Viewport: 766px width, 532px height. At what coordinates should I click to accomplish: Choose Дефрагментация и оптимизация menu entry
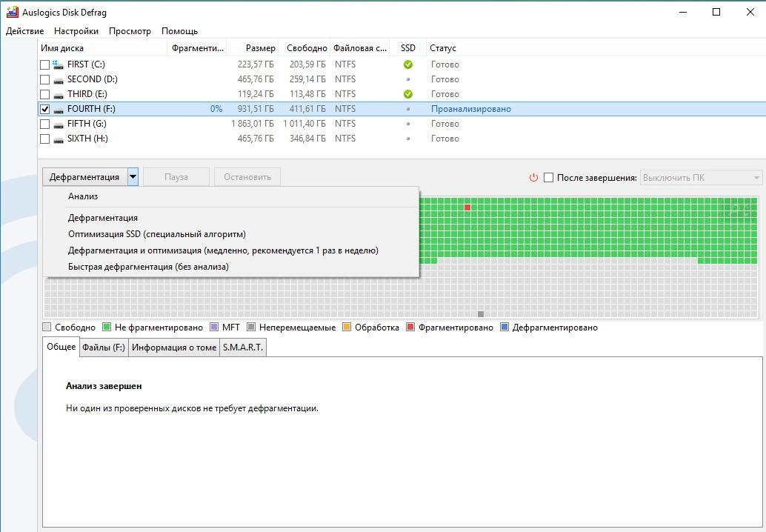(231, 250)
